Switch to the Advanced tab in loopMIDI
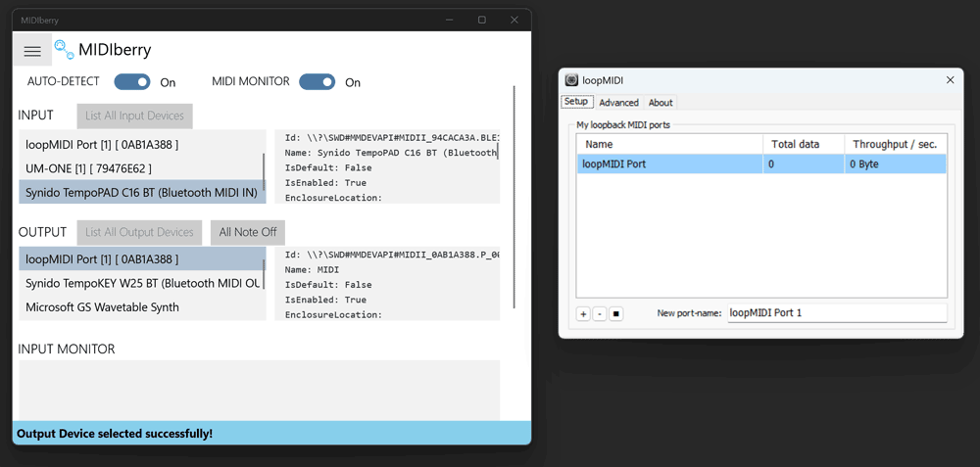This screenshot has width=980, height=467. pyautogui.click(x=618, y=103)
